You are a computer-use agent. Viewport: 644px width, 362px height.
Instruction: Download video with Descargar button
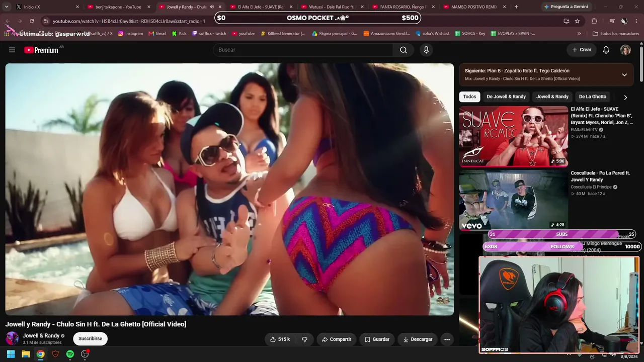tap(418, 339)
